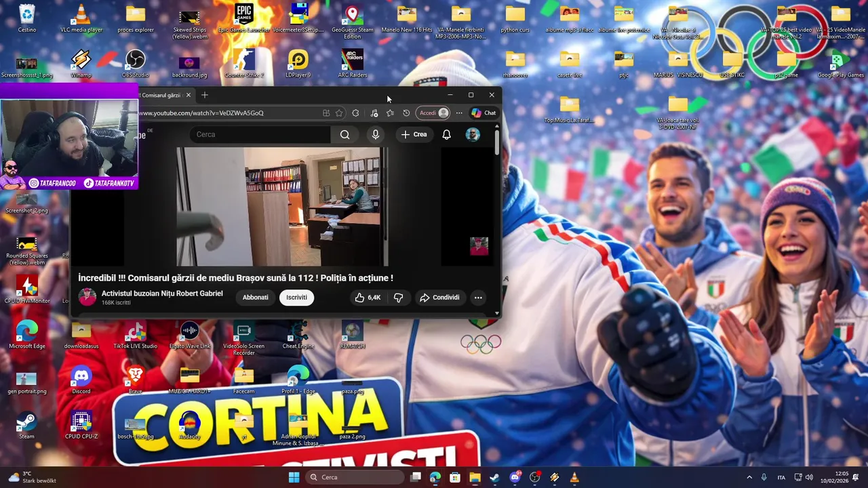This screenshot has height=488, width=868.
Task: Open Activistul buzoian Nițu Robert Gabriel channel
Action: coord(162,293)
